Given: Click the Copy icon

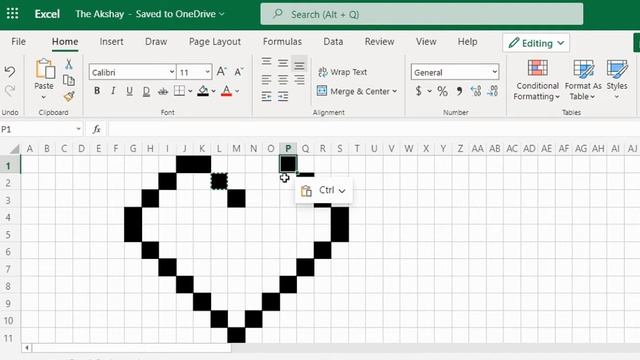Looking at the screenshot, I should [69, 80].
